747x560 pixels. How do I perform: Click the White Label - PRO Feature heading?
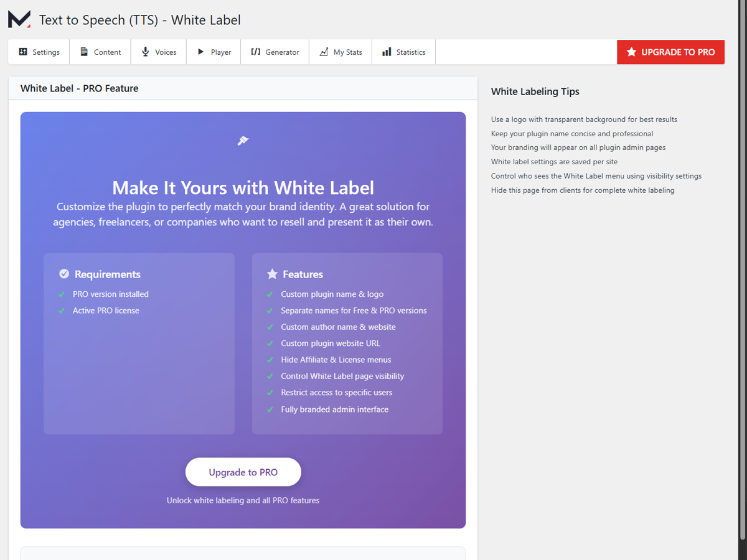click(x=79, y=88)
